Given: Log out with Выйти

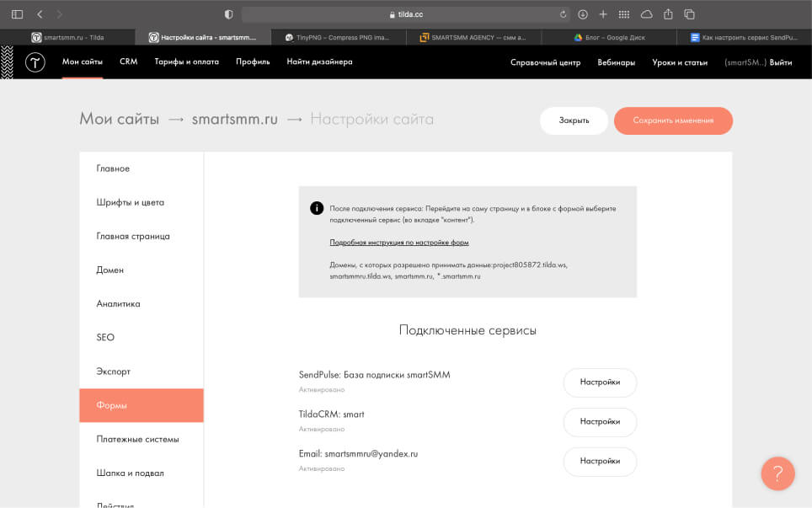Looking at the screenshot, I should coord(780,62).
